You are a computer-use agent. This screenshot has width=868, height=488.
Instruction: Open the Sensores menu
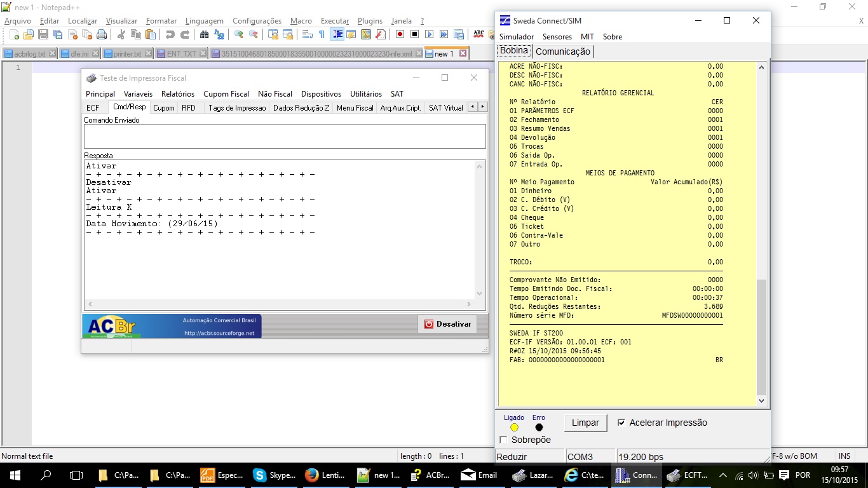[557, 37]
